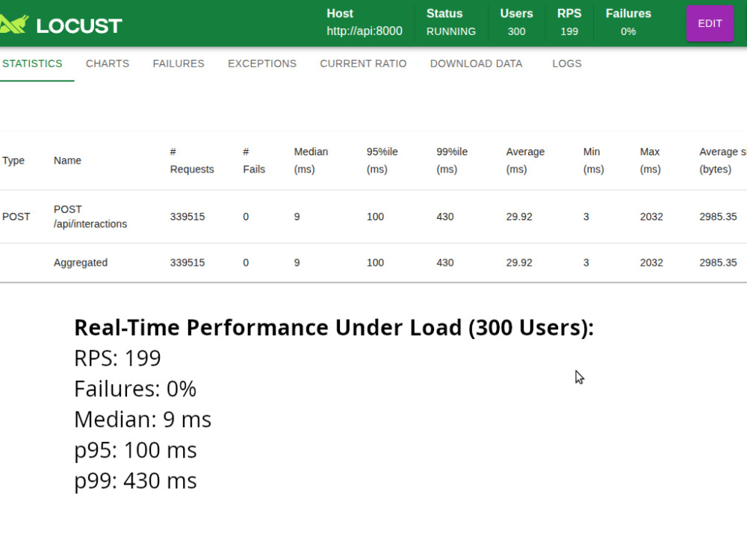Click 2032 max value in POST row
The height and width of the screenshot is (560, 747).
point(651,217)
